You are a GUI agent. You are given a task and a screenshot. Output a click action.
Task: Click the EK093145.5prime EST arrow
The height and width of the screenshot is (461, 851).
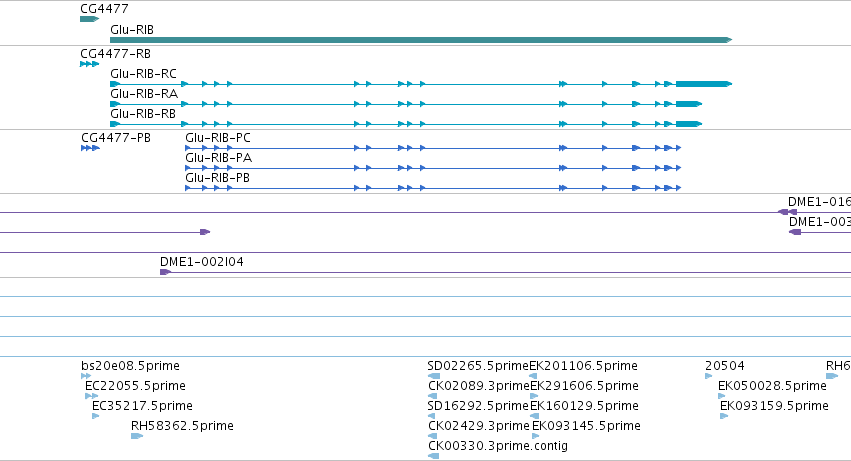[536, 436]
